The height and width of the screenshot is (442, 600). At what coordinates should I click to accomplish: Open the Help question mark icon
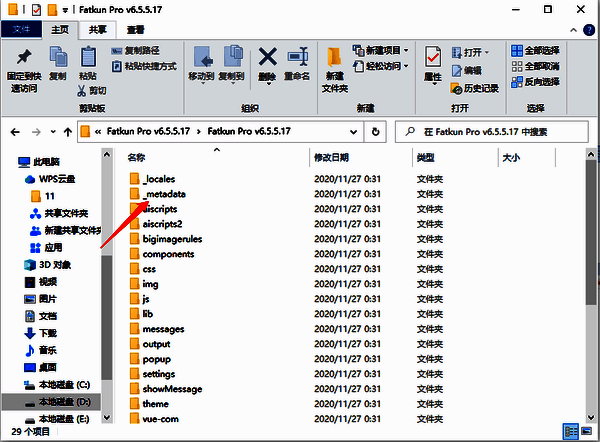tap(589, 30)
